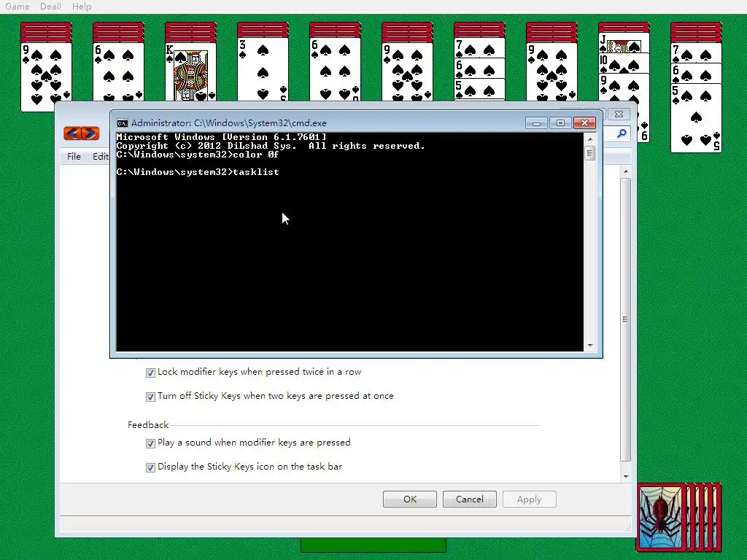The height and width of the screenshot is (560, 747).
Task: Click the Copyright DiLshad Sys line
Action: pyautogui.click(x=271, y=146)
